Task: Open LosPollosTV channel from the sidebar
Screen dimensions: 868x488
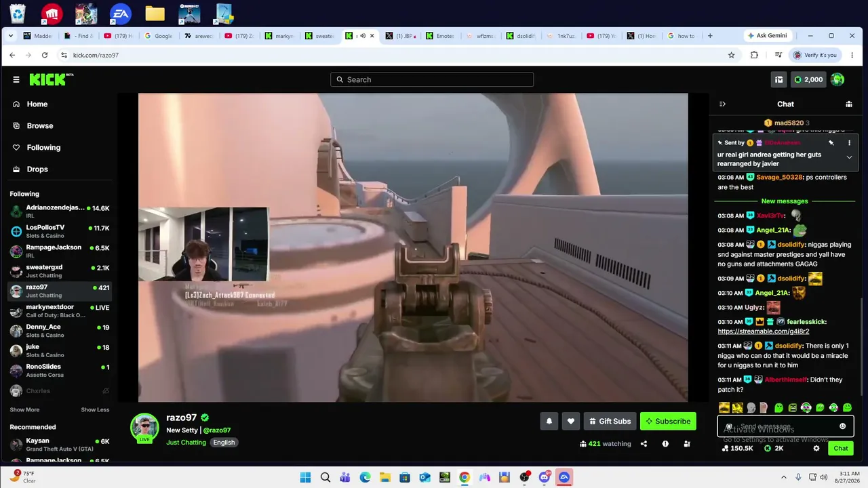Action: tap(60, 231)
